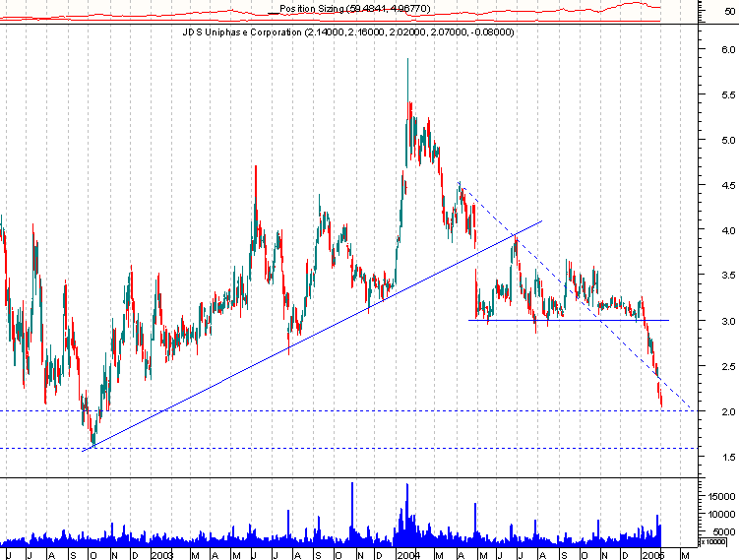
Task: Click the 3.5 price axis label
Action: [728, 276]
